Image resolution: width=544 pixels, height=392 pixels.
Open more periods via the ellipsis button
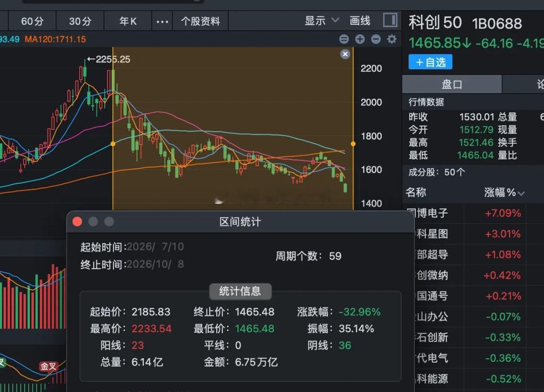[162, 21]
